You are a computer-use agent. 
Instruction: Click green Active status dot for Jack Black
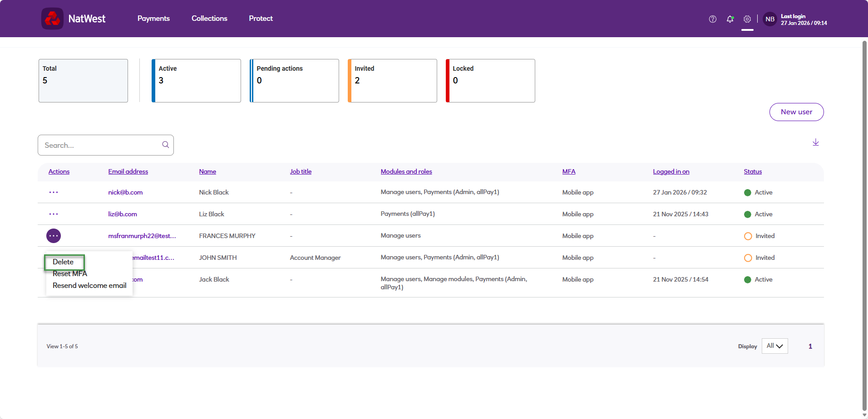(748, 280)
